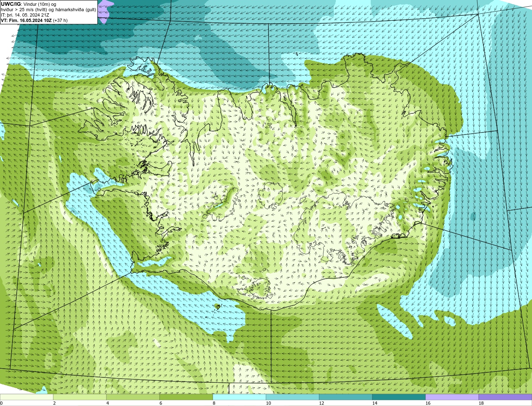Screen dimensions: 532x406
Task: Select the pale cyan 8–10 legend swatch
Action: [239, 397]
